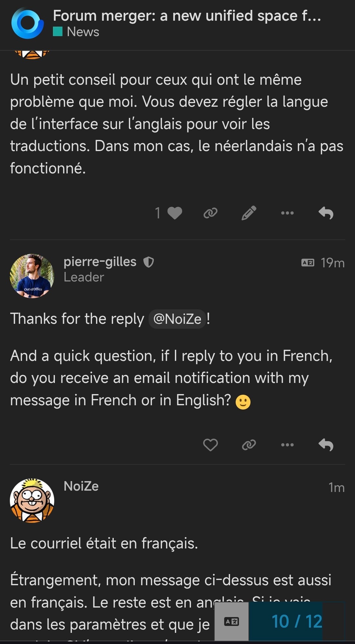This screenshot has width=355, height=644.
Task: Copy link to pierre-gilles post
Action: tap(249, 445)
